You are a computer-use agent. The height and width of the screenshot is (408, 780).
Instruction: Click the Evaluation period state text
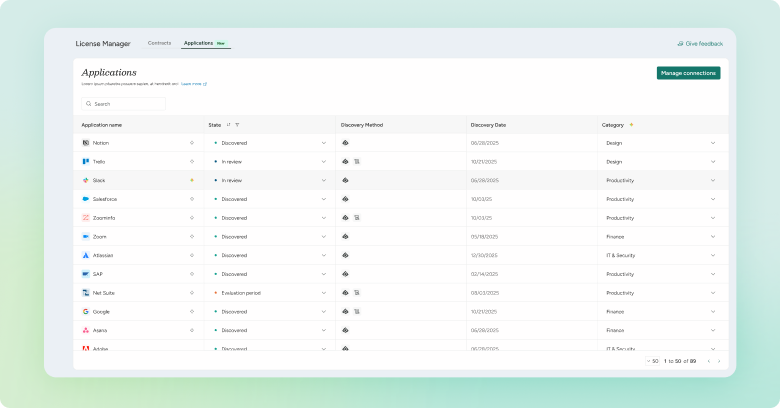coord(241,293)
